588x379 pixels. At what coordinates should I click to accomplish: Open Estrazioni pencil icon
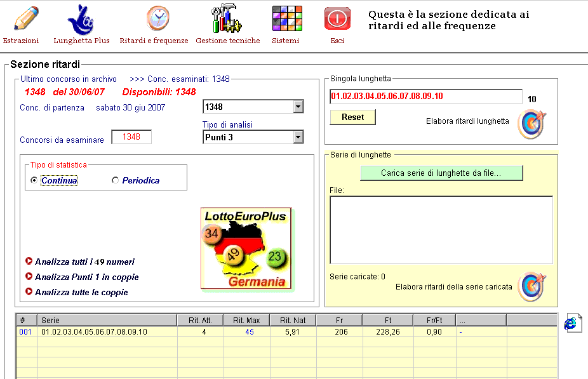[x=26, y=18]
